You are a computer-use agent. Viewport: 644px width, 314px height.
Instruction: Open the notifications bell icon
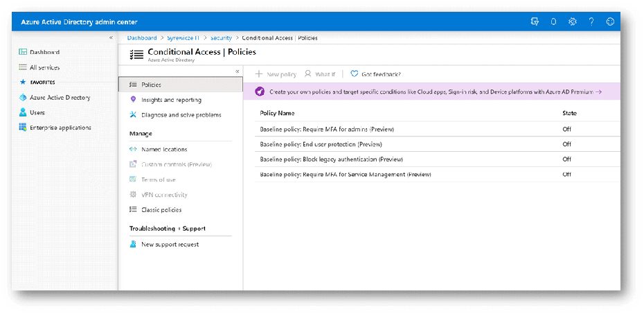click(554, 21)
